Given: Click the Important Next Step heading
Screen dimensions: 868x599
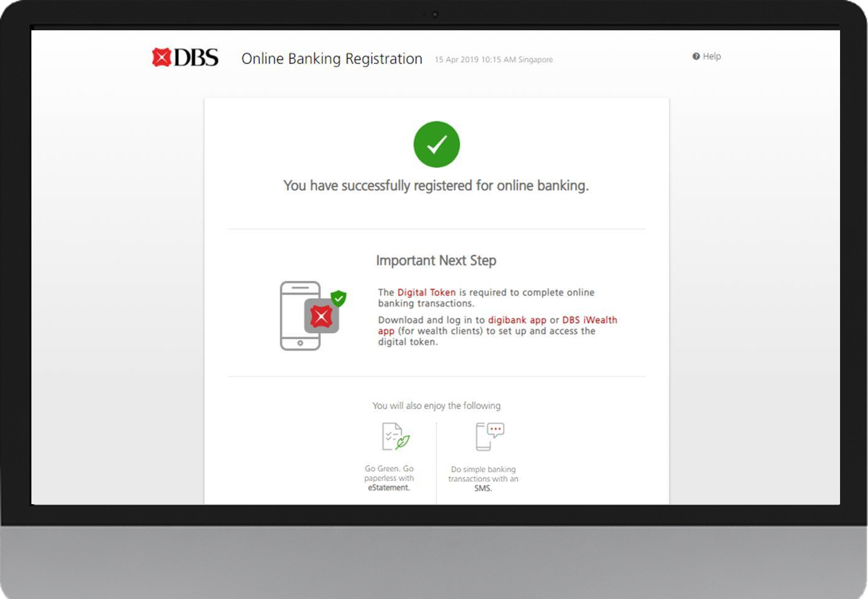Looking at the screenshot, I should [x=436, y=260].
